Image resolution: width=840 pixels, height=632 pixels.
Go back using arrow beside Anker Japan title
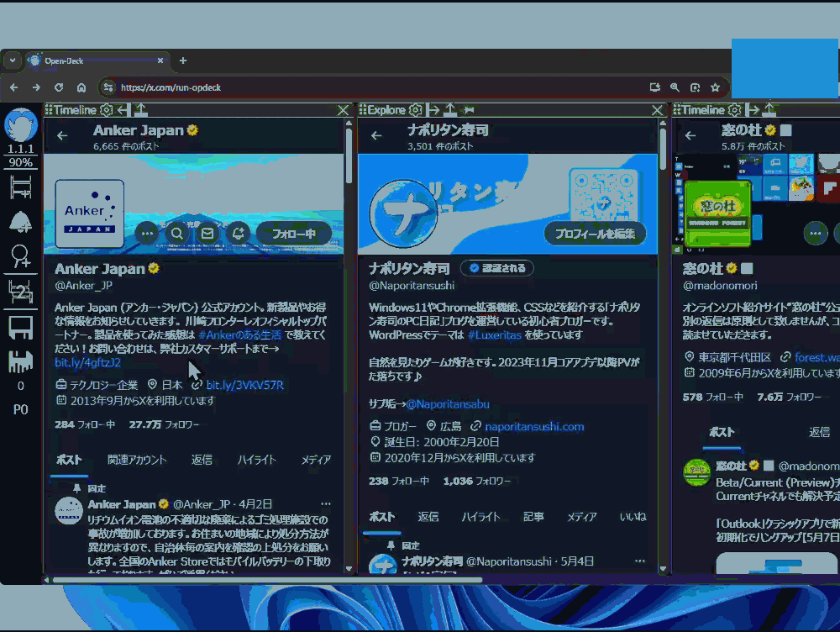[63, 135]
